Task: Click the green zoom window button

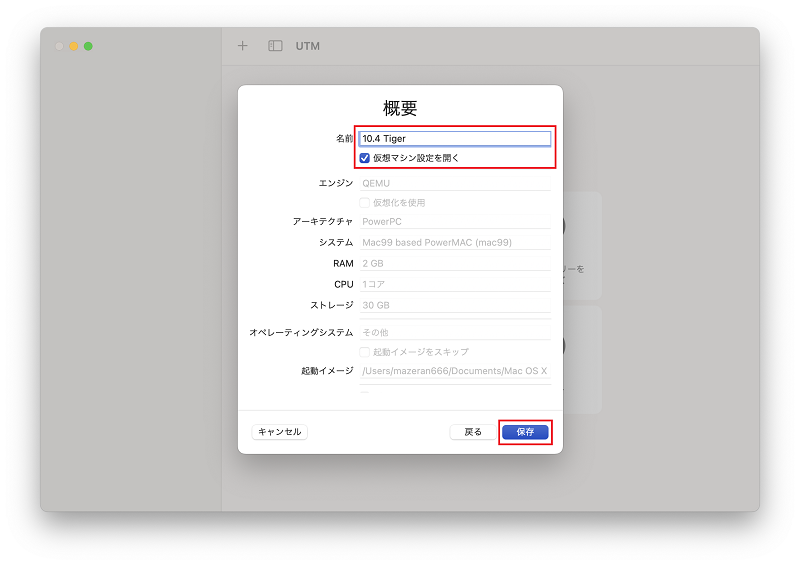Action: click(88, 46)
